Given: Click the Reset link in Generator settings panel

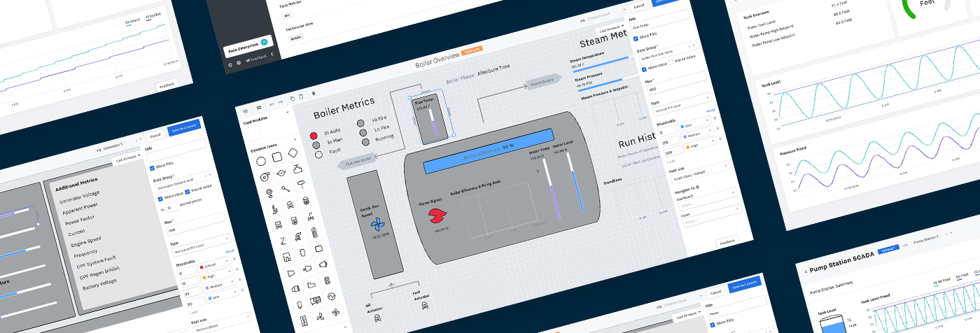Looking at the screenshot, I should tap(230, 251).
